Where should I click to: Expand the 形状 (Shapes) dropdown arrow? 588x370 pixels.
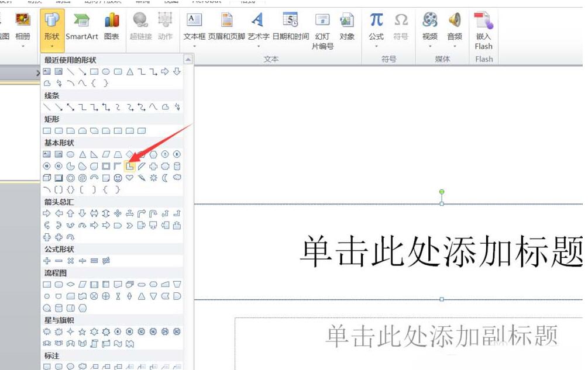(x=51, y=46)
